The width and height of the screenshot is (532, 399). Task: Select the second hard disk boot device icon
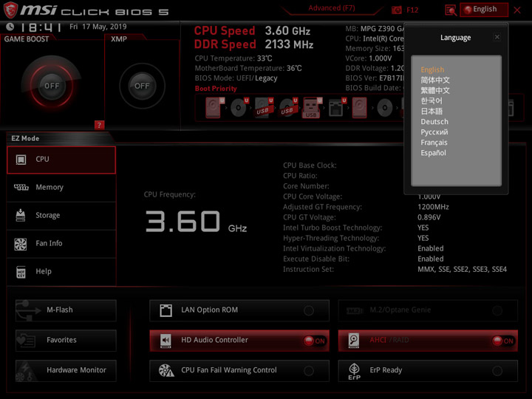tap(360, 108)
